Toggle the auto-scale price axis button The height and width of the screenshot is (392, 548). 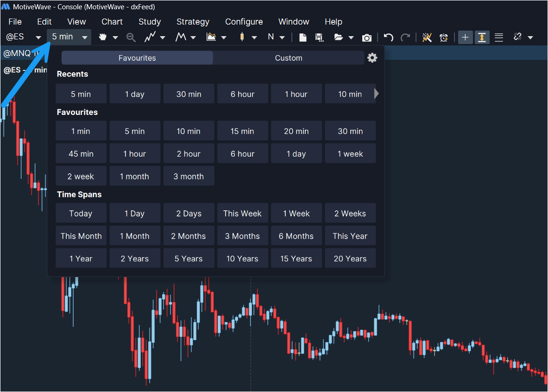click(482, 38)
